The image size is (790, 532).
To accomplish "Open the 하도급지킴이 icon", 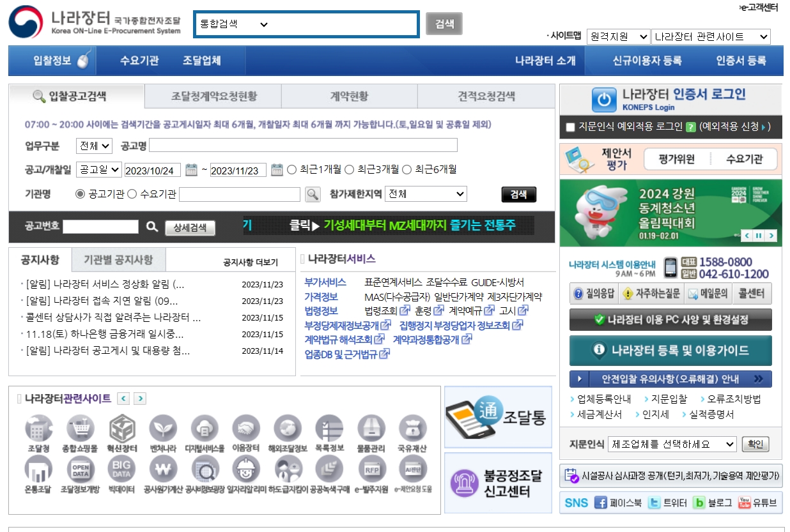I will tap(288, 470).
